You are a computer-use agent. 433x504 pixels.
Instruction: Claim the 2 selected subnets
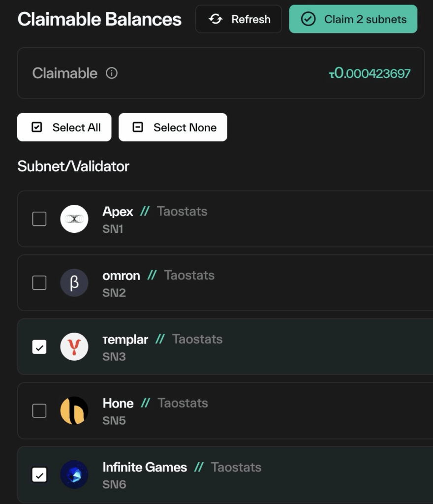pos(353,19)
